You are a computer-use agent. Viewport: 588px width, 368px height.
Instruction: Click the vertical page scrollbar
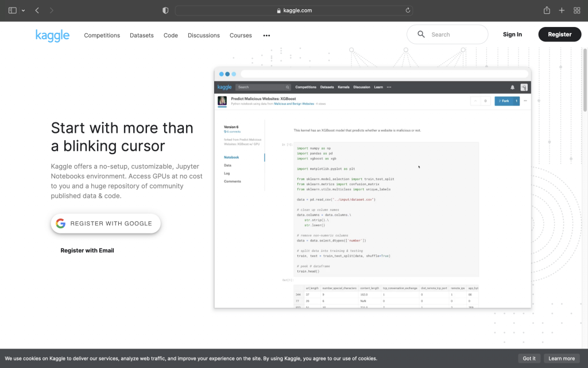[x=585, y=80]
